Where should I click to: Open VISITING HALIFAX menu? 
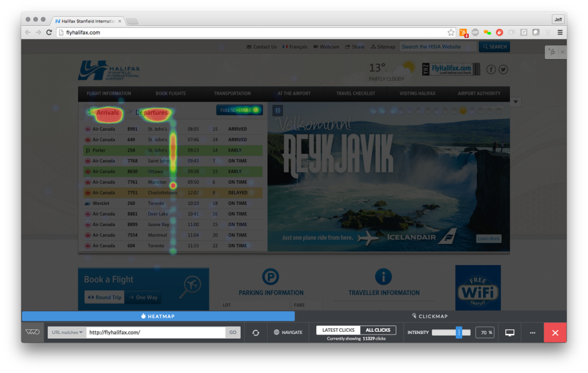[417, 94]
